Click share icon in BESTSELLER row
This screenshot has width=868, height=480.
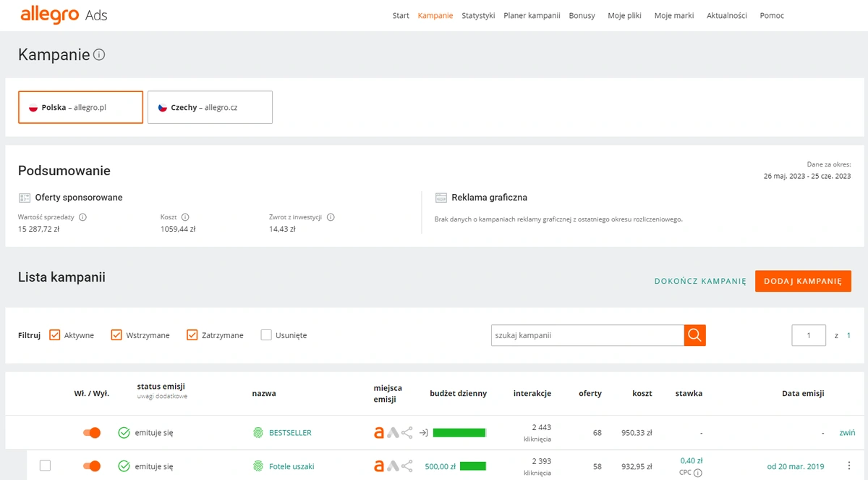coord(407,433)
